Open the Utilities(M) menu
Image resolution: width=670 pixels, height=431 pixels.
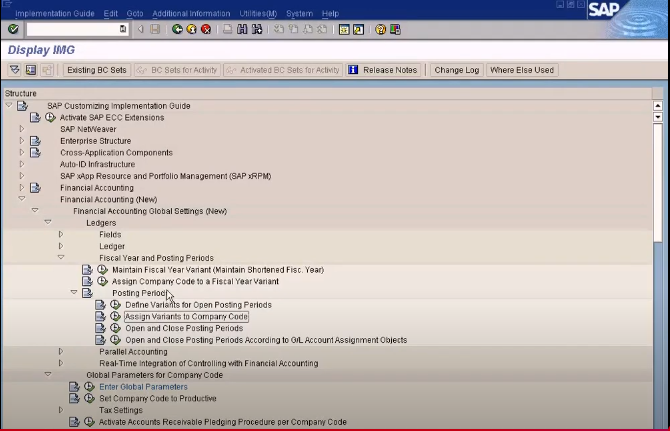[258, 14]
